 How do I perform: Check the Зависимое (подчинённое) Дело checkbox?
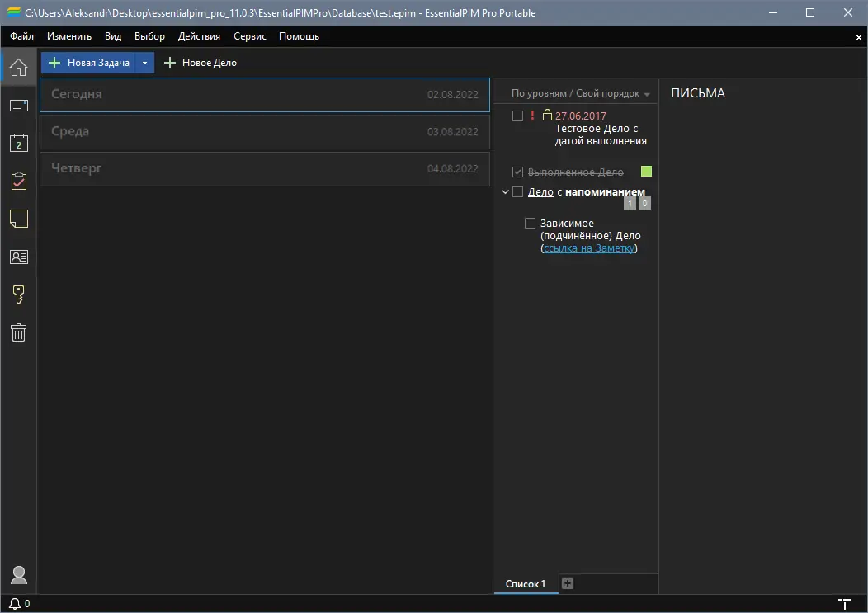click(x=530, y=223)
